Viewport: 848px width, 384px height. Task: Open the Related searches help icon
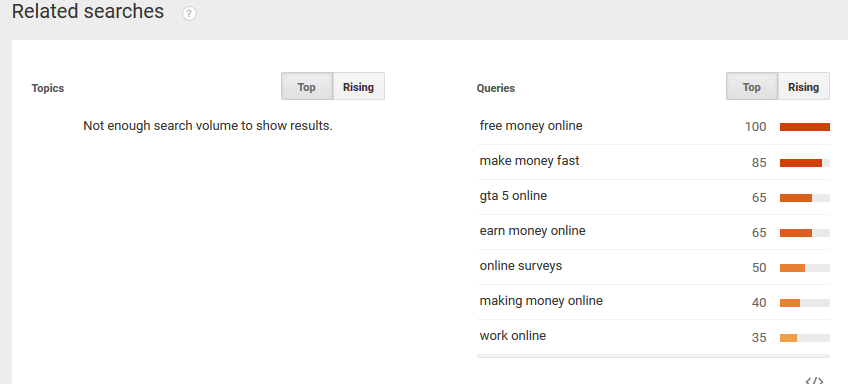point(189,14)
